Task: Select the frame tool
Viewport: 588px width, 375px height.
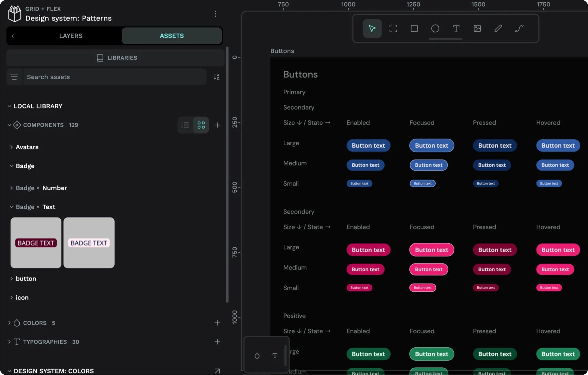Action: click(393, 28)
